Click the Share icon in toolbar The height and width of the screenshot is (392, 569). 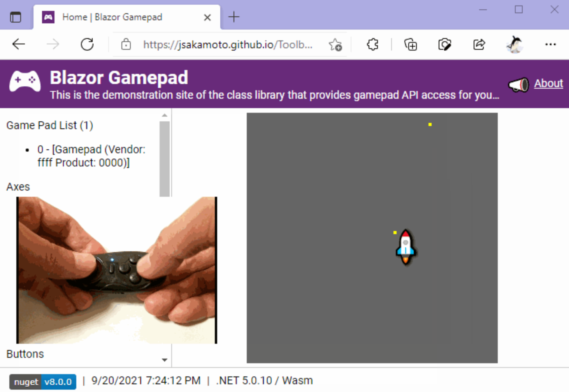click(479, 44)
